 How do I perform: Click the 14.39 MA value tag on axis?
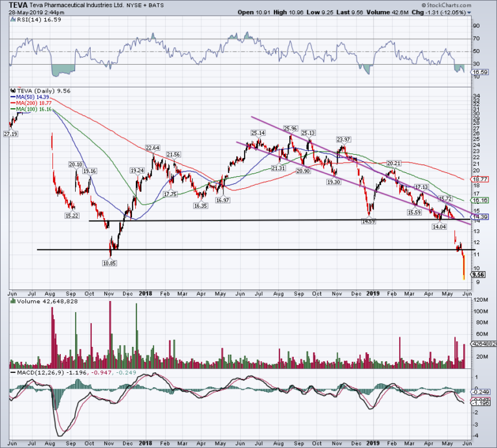(x=480, y=217)
